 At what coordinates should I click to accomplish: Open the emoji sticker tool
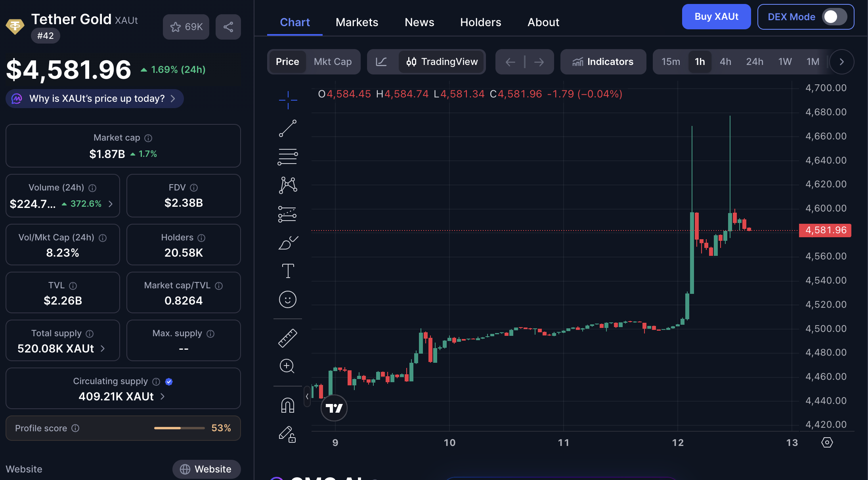[x=287, y=299]
